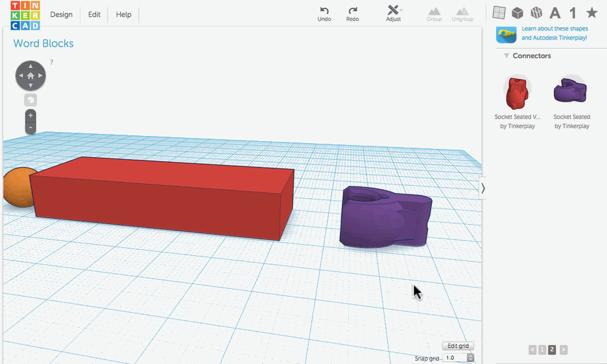This screenshot has width=607, height=364.
Task: Rotate view up with the top arrow
Action: tap(30, 66)
